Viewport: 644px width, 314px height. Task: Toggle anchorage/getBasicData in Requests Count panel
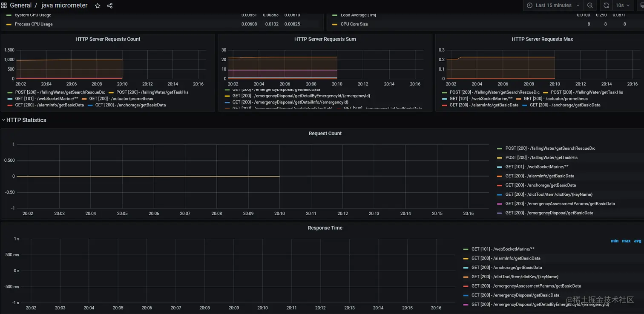tap(130, 105)
